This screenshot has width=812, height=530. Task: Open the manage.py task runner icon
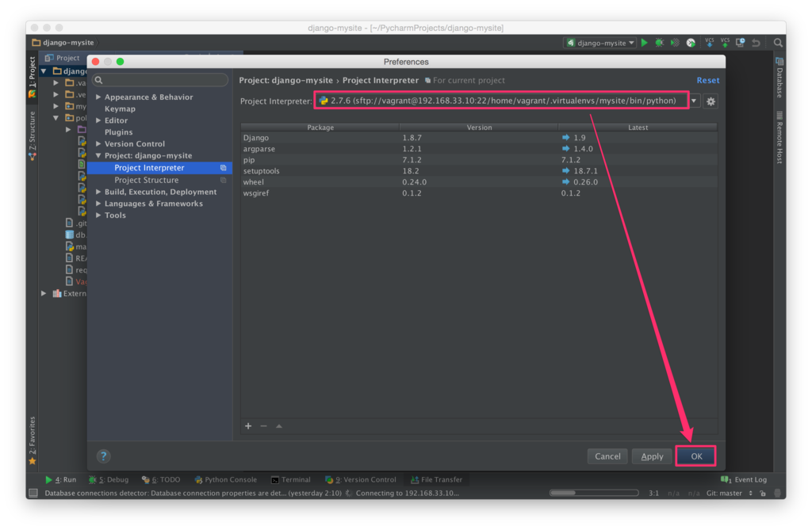click(691, 43)
